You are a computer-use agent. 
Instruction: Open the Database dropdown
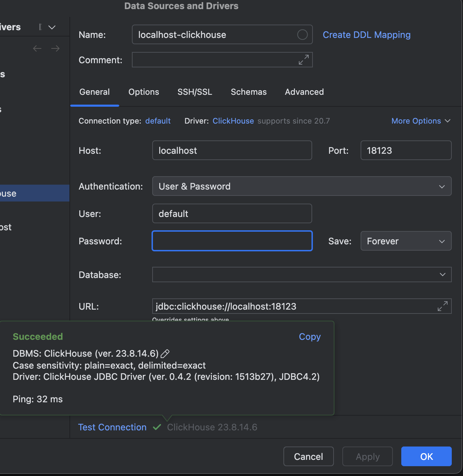point(302,275)
